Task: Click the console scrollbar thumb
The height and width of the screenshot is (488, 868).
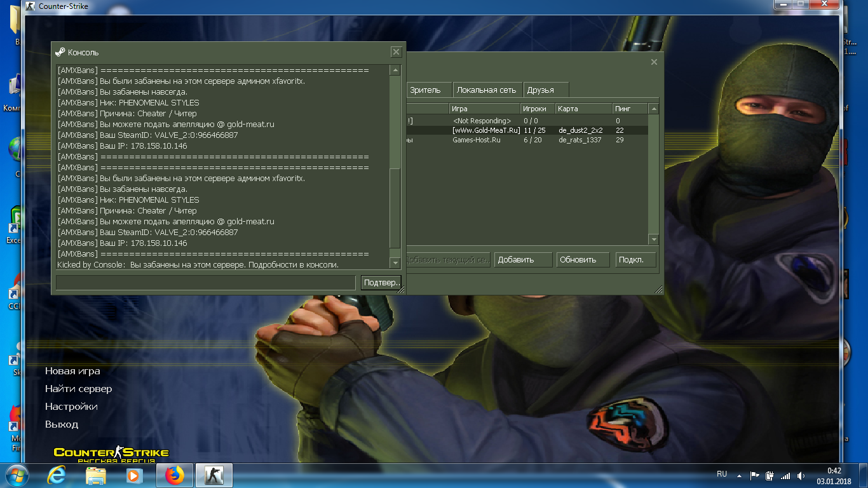Action: click(x=395, y=208)
